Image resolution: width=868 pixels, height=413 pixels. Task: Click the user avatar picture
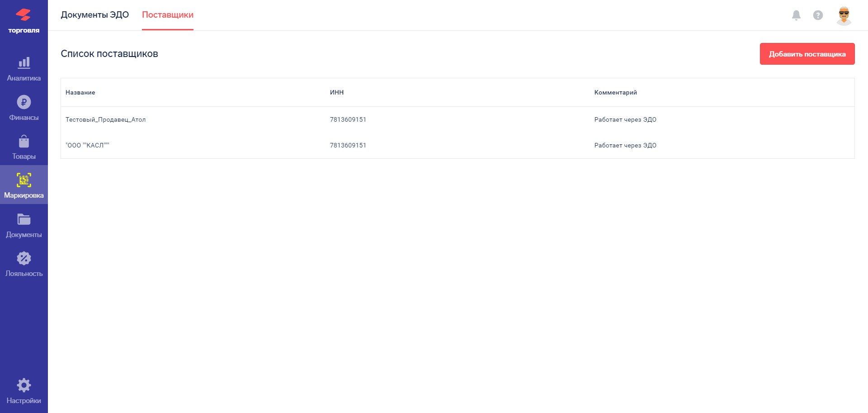point(844,15)
